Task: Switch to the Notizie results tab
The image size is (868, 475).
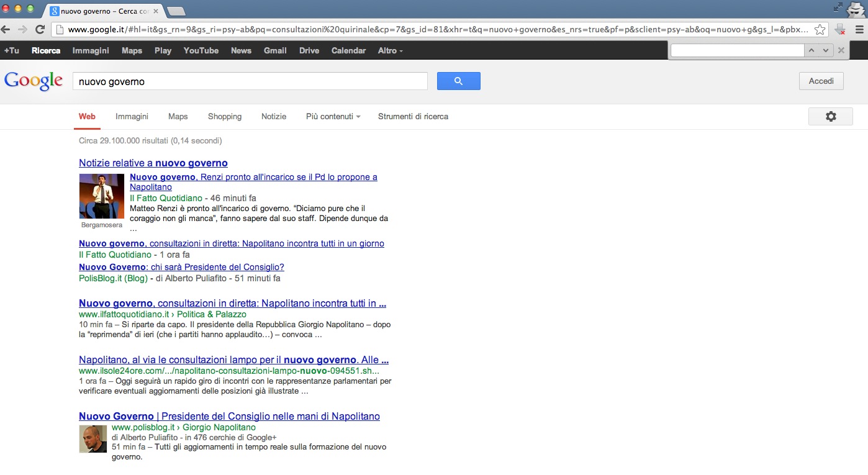Action: pos(274,117)
